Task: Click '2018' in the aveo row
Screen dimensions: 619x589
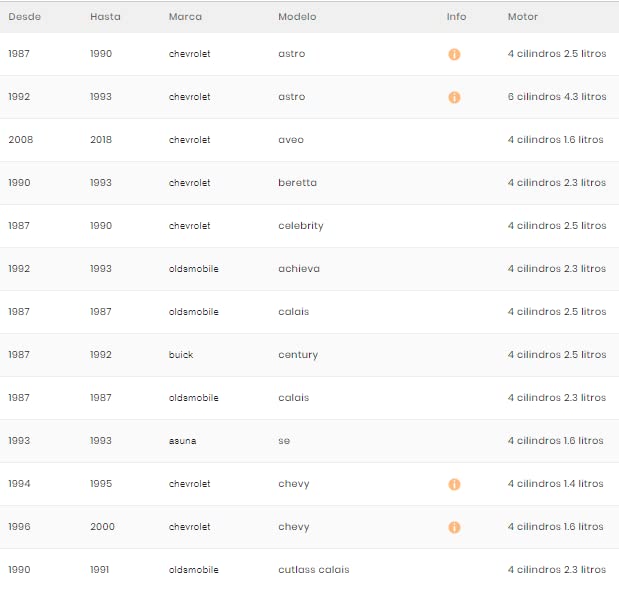Action: (x=101, y=140)
